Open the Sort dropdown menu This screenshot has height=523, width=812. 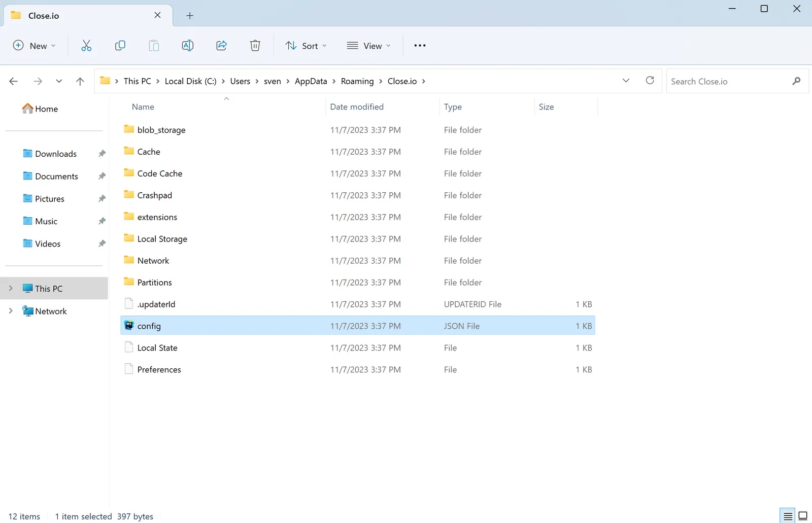point(306,46)
